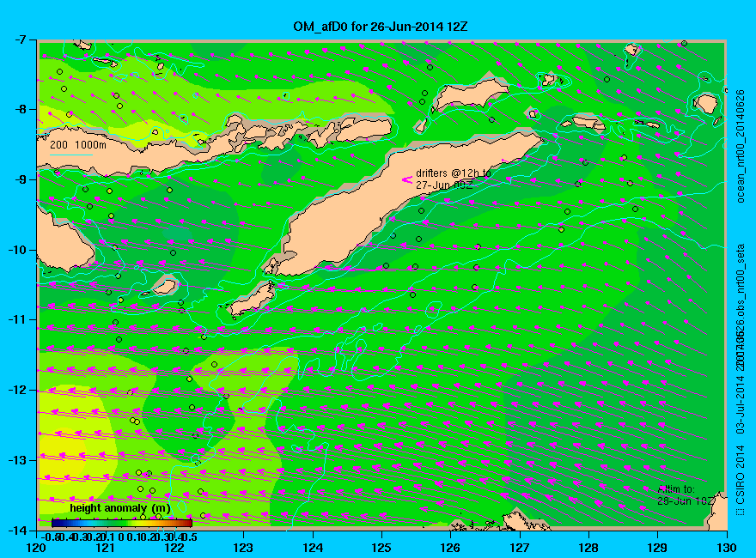Image resolution: width=756 pixels, height=558 pixels.
Task: Click the cyan contour sample line under "200 1000m"
Action: [x=71, y=155]
